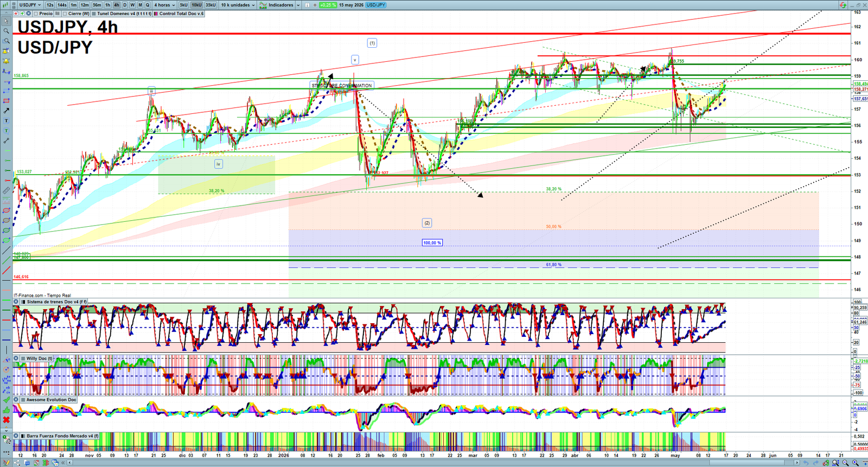Open the 4 horas timeframe dropdown
Screen dimensions: 868x467
164,5
